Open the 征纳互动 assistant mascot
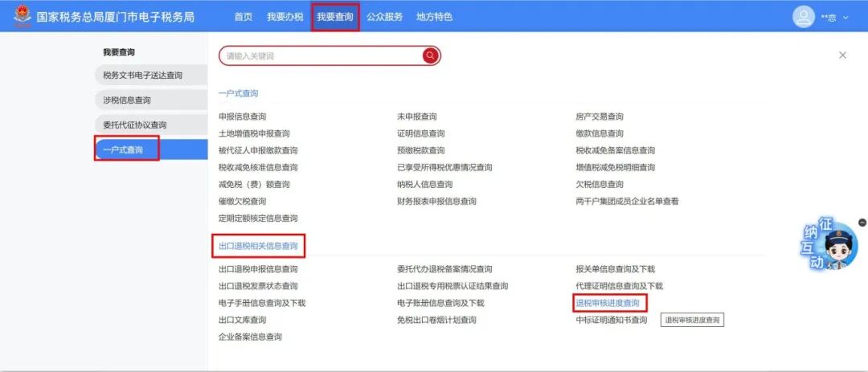 (x=829, y=246)
